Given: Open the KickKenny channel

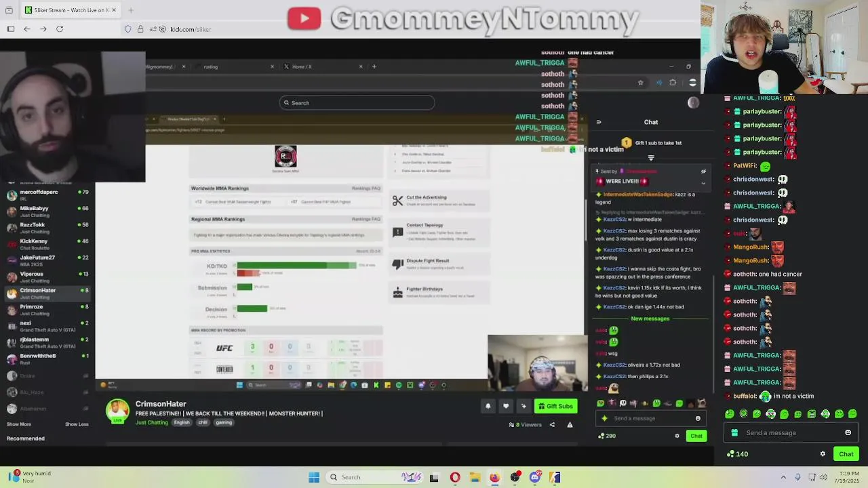Looking at the screenshot, I should [46, 244].
